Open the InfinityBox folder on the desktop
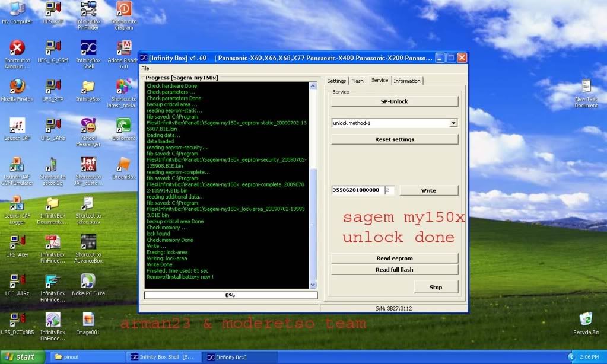This screenshot has height=364, width=607. (x=88, y=91)
